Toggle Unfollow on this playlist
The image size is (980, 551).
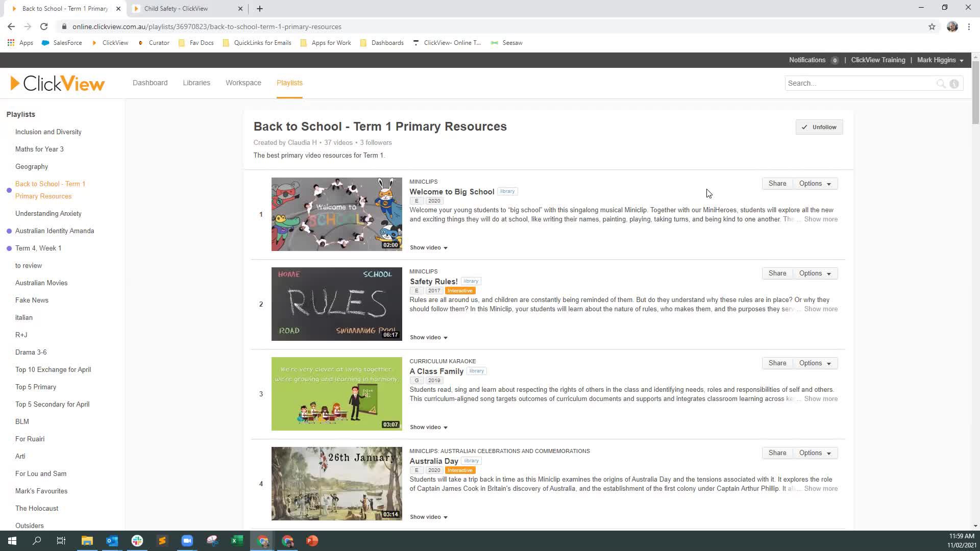[x=819, y=127]
